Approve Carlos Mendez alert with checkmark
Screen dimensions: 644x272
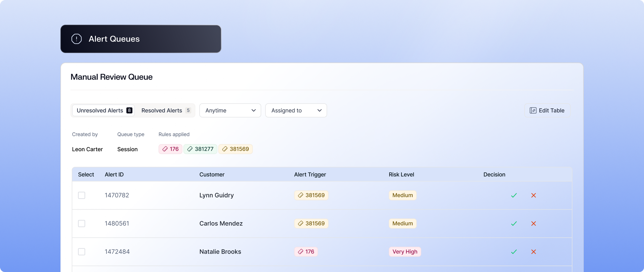coord(514,223)
